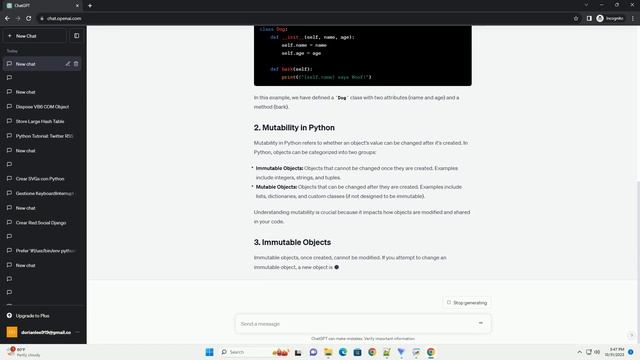Open the Chrome three-dot menu
The width and height of the screenshot is (640, 360).
pyautogui.click(x=633, y=18)
